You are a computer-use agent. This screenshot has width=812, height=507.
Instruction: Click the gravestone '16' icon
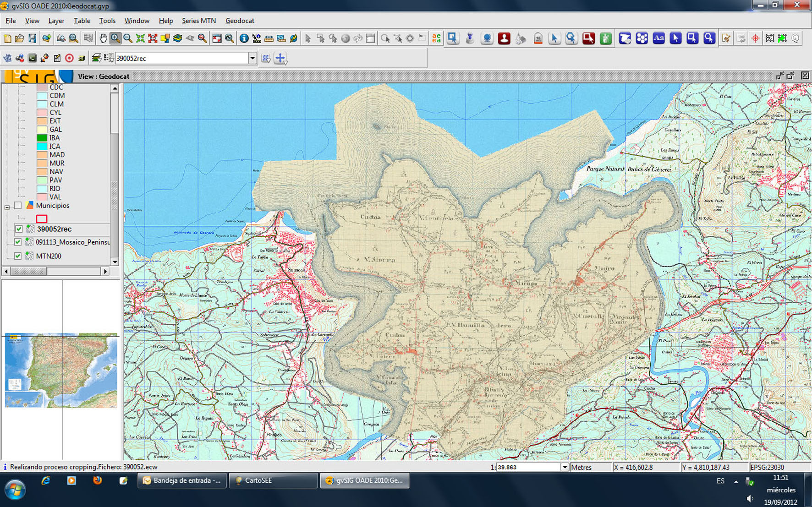538,38
